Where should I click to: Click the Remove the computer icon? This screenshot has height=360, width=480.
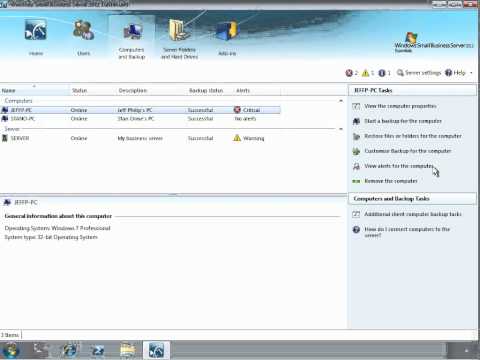tap(356, 181)
